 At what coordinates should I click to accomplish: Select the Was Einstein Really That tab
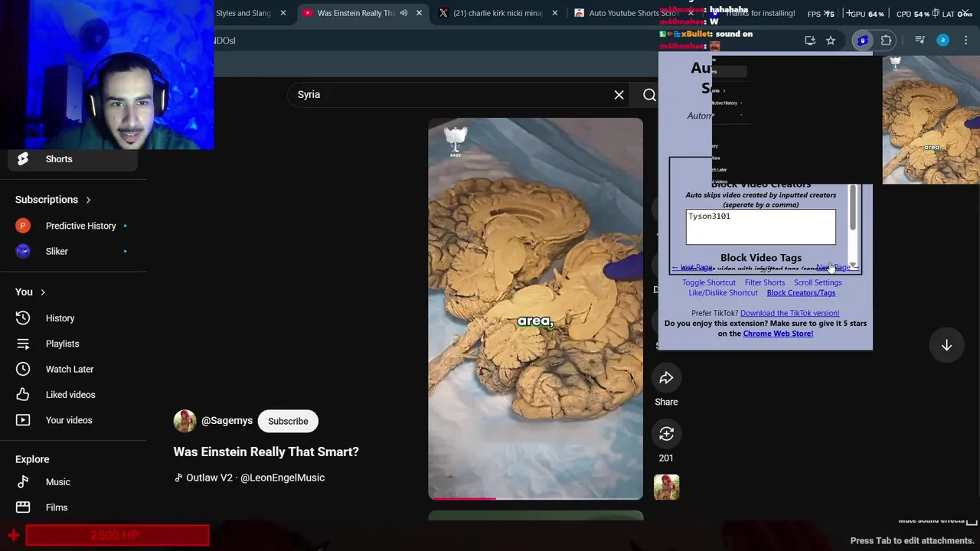(355, 13)
